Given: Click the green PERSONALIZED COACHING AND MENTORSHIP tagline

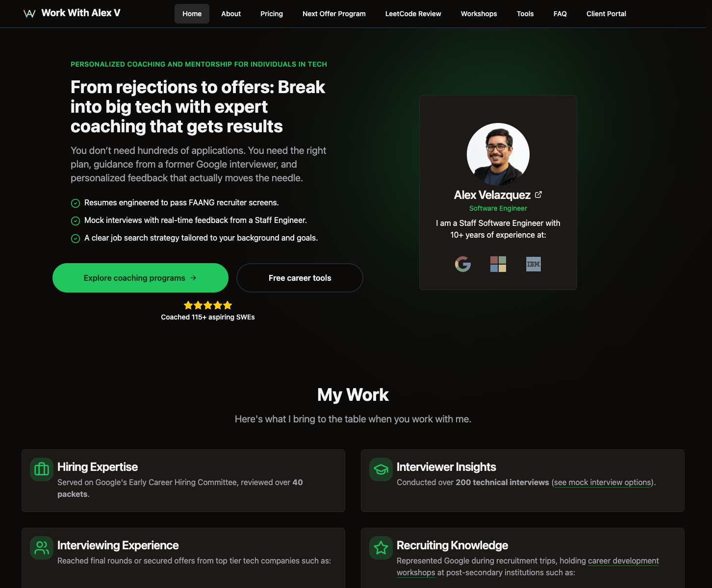Looking at the screenshot, I should pyautogui.click(x=199, y=64).
